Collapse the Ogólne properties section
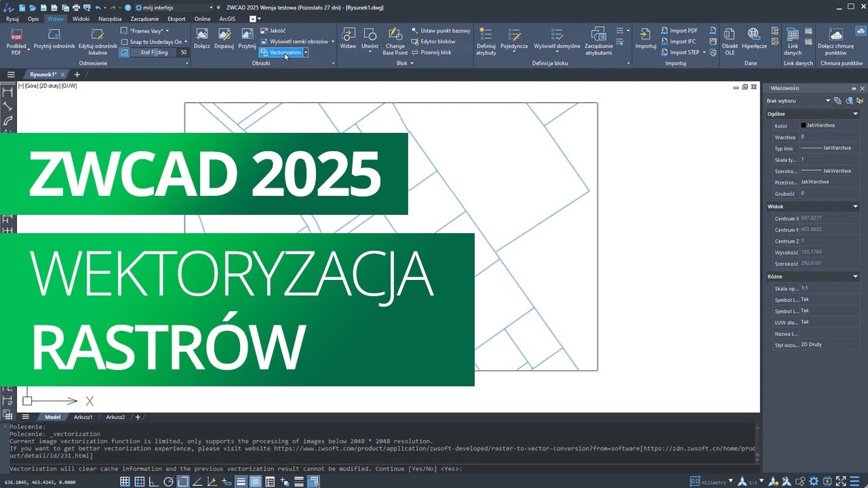Image resolution: width=868 pixels, height=488 pixels. tap(855, 114)
